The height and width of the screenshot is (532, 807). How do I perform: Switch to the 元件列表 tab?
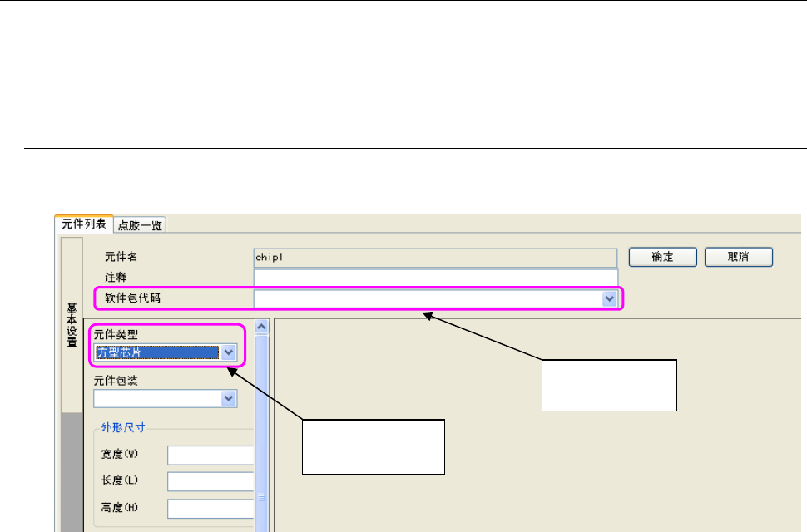click(x=84, y=224)
